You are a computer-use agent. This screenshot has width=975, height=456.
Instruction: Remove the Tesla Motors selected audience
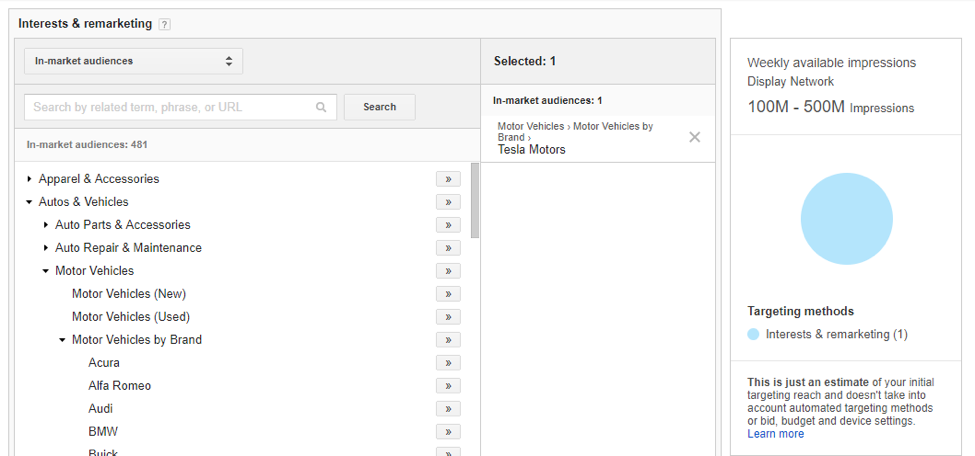695,137
